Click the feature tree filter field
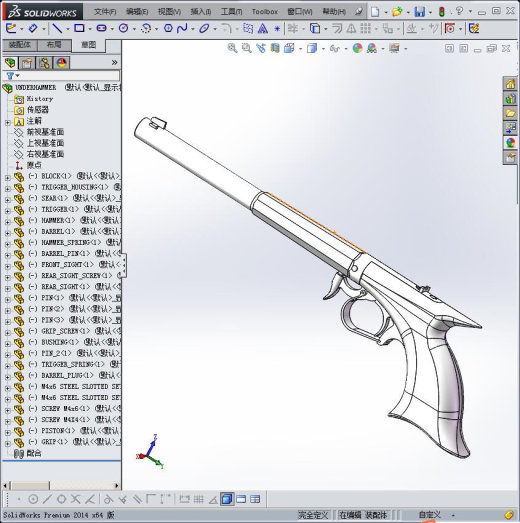Screen dimensions: 520x523 click(62, 76)
